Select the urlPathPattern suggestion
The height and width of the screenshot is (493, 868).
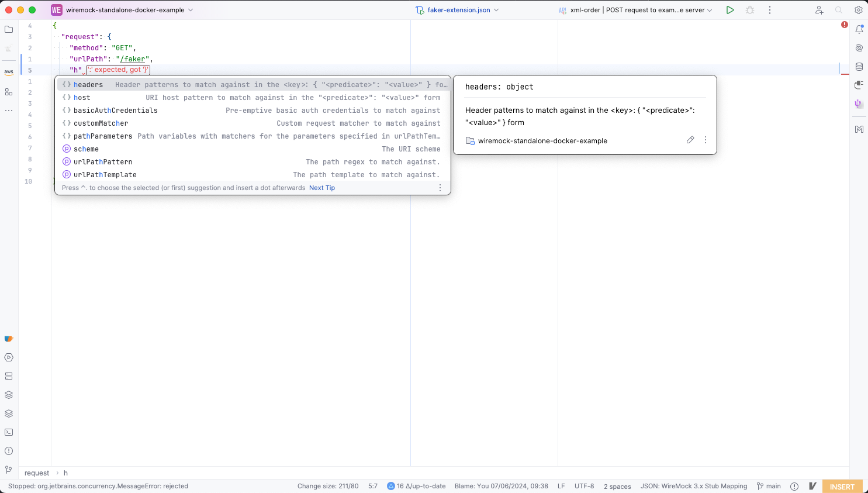253,162
